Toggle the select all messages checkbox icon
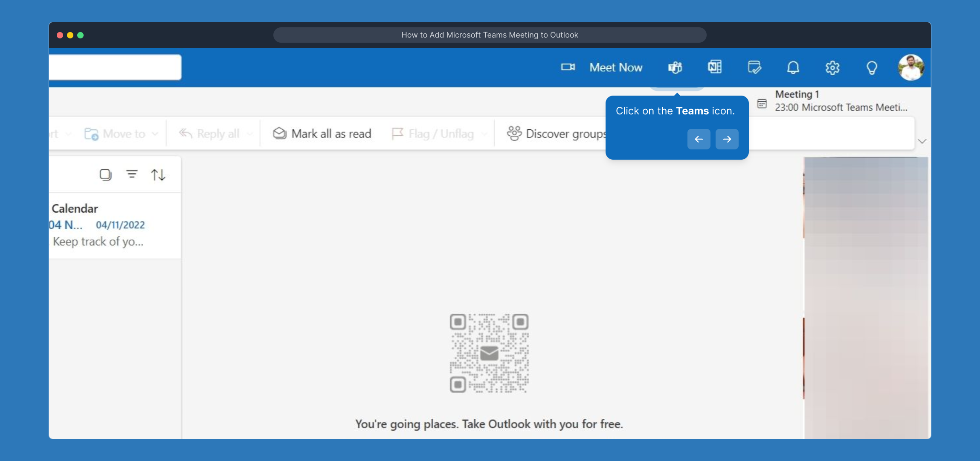 pyautogui.click(x=105, y=175)
